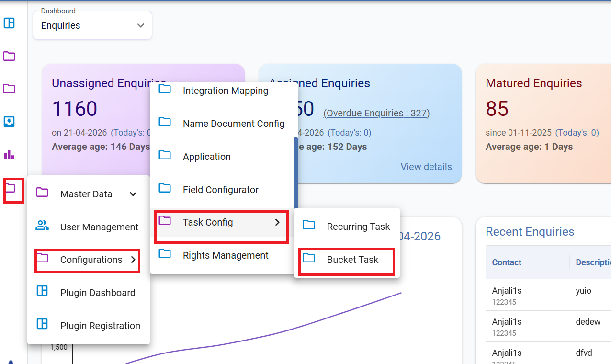The width and height of the screenshot is (611, 364).
Task: Expand Task Config submenu arrow
Action: 277,222
